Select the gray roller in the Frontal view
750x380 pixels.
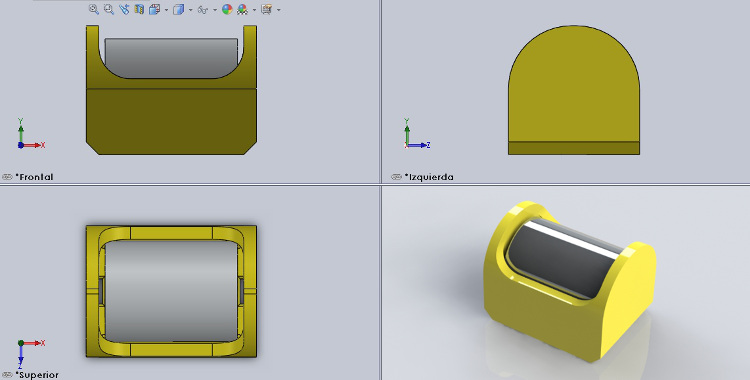tap(171, 57)
